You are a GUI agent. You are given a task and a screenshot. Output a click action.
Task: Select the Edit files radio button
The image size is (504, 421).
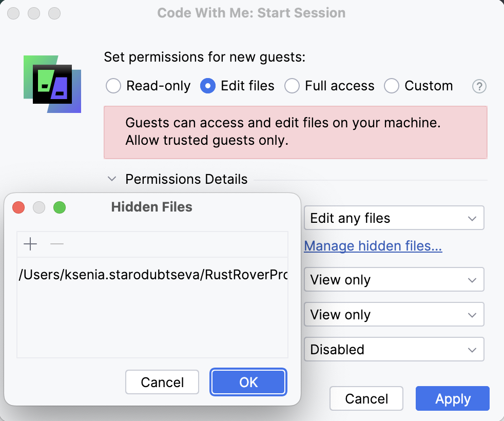pos(207,86)
